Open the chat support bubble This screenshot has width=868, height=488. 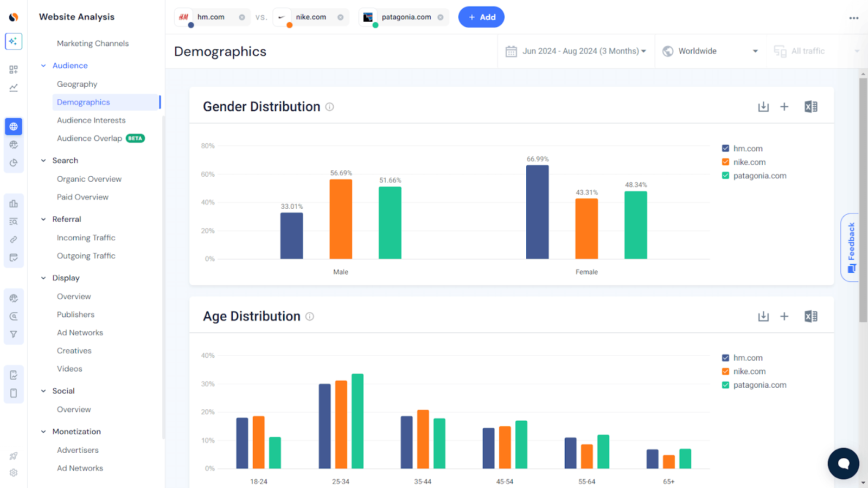[843, 464]
